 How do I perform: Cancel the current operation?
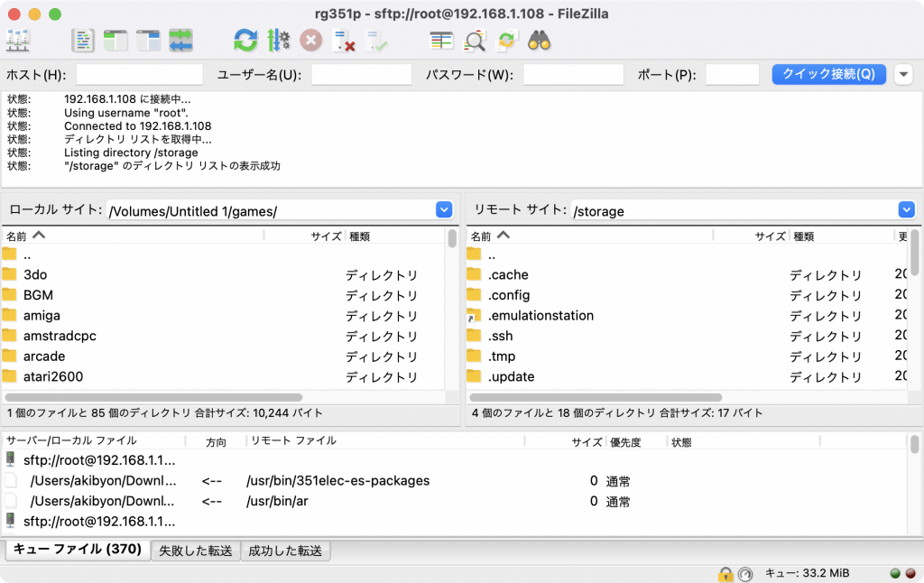click(x=310, y=41)
